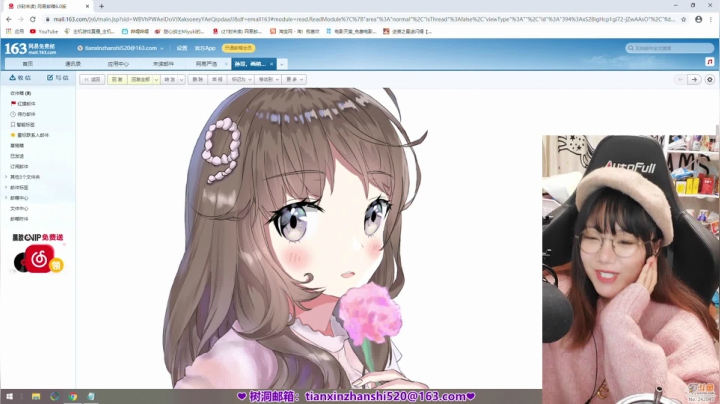Open the account email dropdown arrow

(x=162, y=48)
